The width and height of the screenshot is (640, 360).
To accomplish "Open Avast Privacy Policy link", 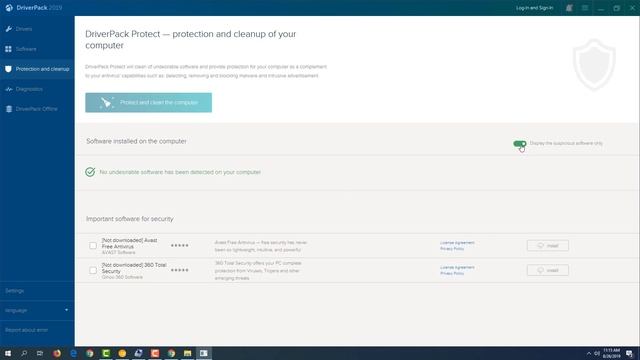I will [452, 249].
